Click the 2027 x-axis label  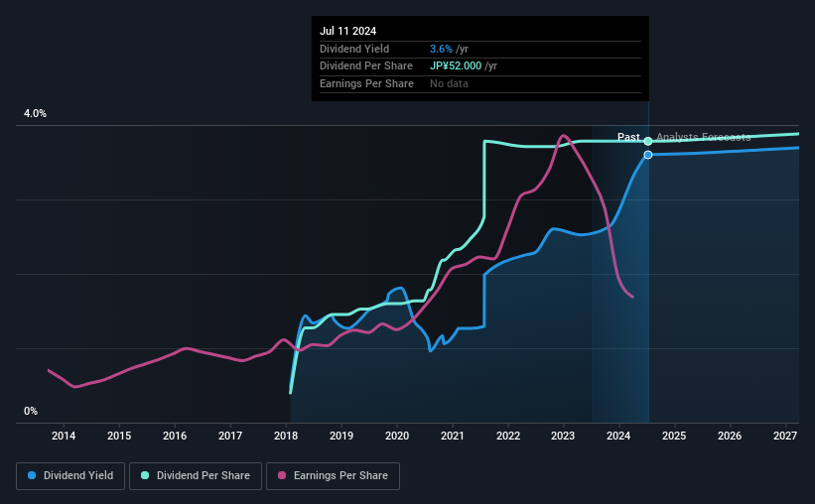coord(785,436)
